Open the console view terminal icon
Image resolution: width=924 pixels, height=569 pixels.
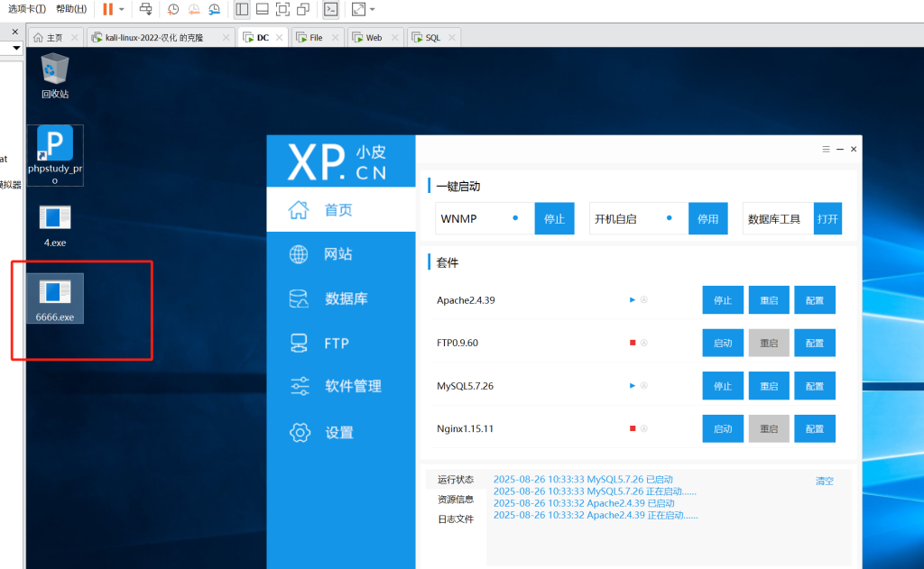pyautogui.click(x=331, y=9)
